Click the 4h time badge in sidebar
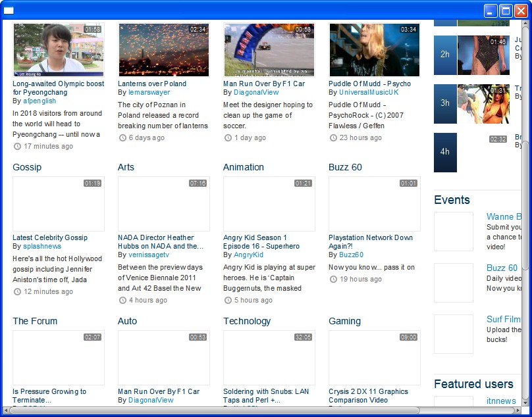Viewport: 532px width, 417px height. pos(445,152)
